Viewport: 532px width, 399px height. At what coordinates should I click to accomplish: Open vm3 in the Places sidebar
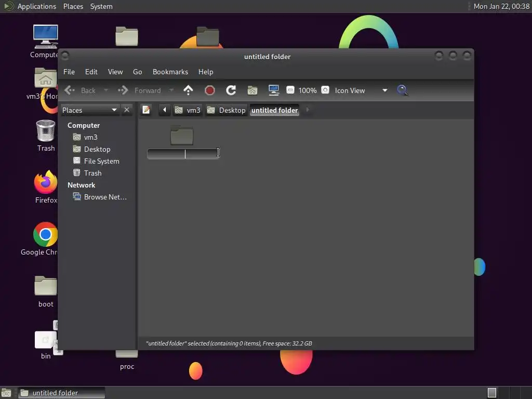click(90, 137)
